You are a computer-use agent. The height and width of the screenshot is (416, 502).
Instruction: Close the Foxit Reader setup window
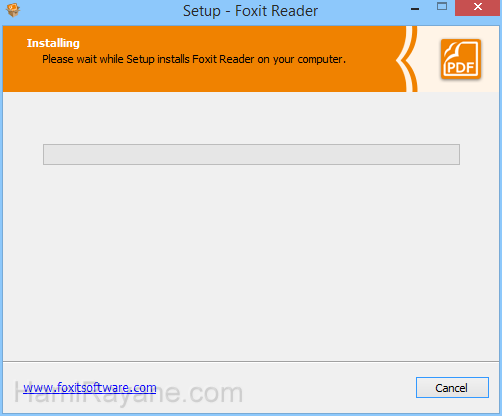(x=478, y=7)
